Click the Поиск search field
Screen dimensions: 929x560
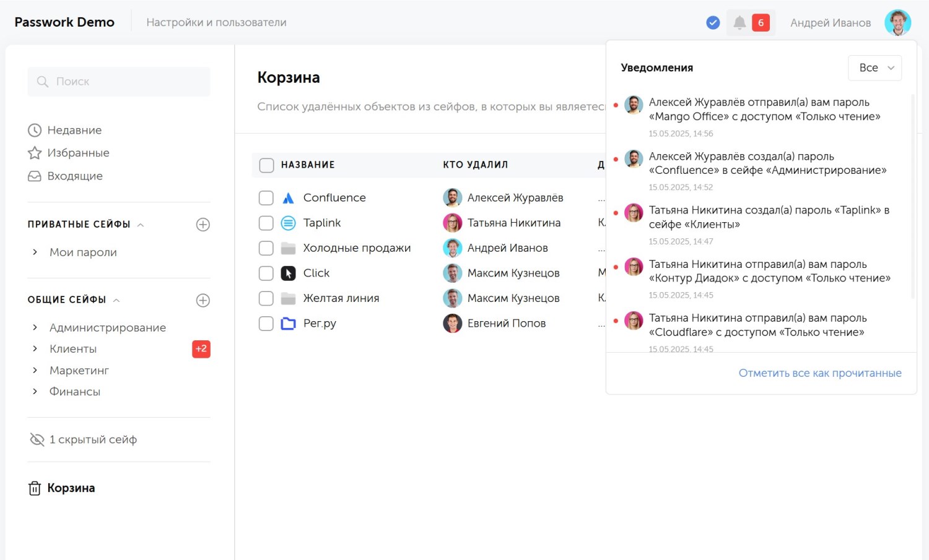(x=119, y=82)
